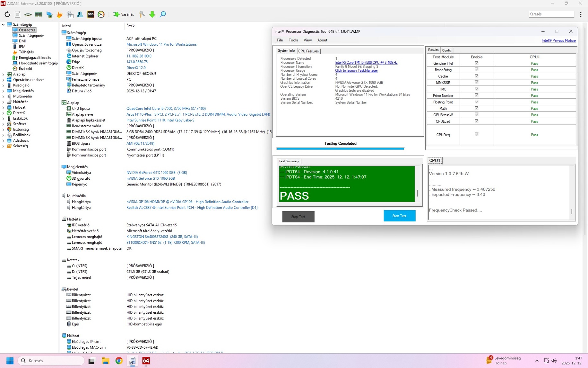Click the keys license toolbar icon
The width and height of the screenshot is (588, 368).
(x=142, y=14)
